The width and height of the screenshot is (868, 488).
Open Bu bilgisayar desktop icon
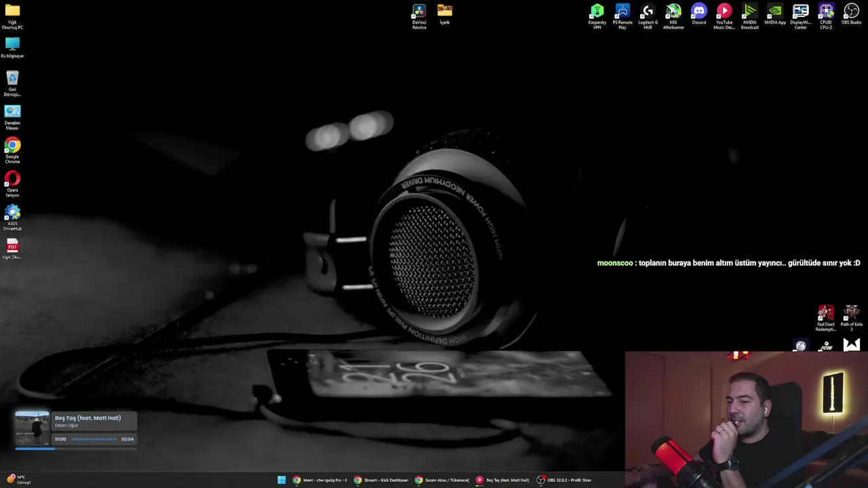click(x=12, y=47)
